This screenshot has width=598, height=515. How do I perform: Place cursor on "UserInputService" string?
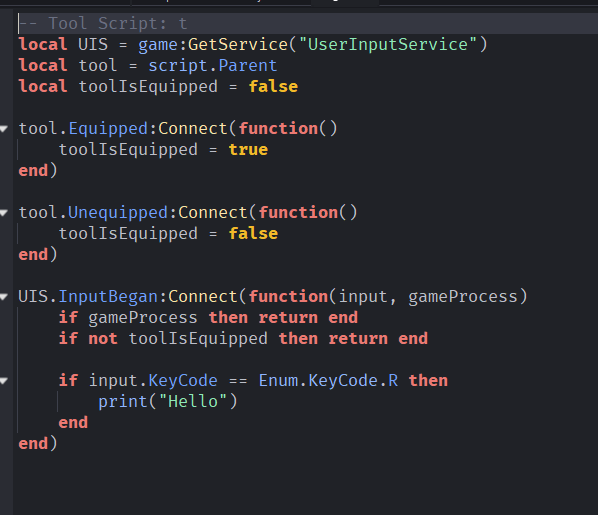tap(387, 45)
